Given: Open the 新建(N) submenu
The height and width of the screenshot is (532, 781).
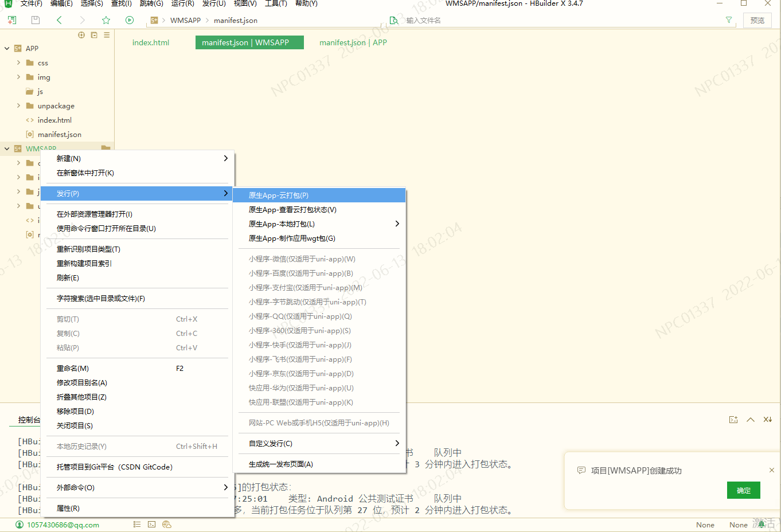Looking at the screenshot, I should [138, 159].
